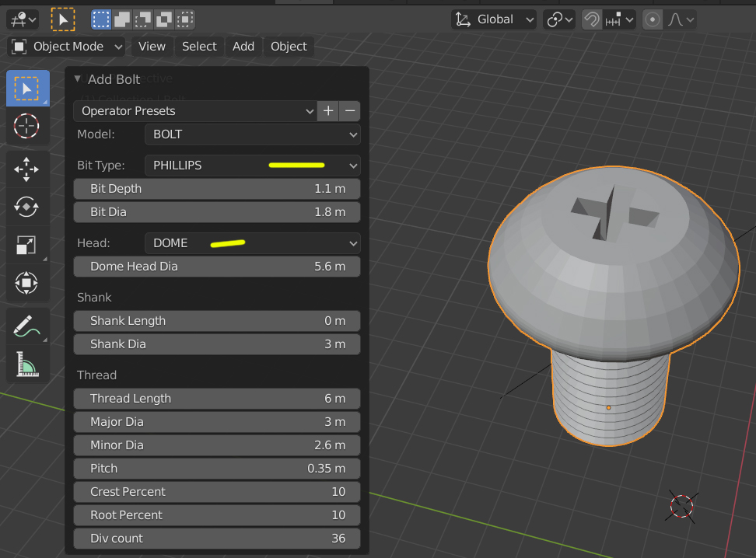Pick the Annotate pencil tool
The height and width of the screenshot is (558, 756).
26,326
